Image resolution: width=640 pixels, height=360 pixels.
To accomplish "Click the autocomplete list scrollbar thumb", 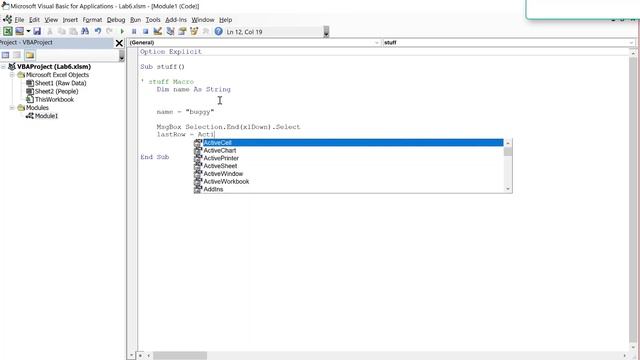I will tap(508, 151).
